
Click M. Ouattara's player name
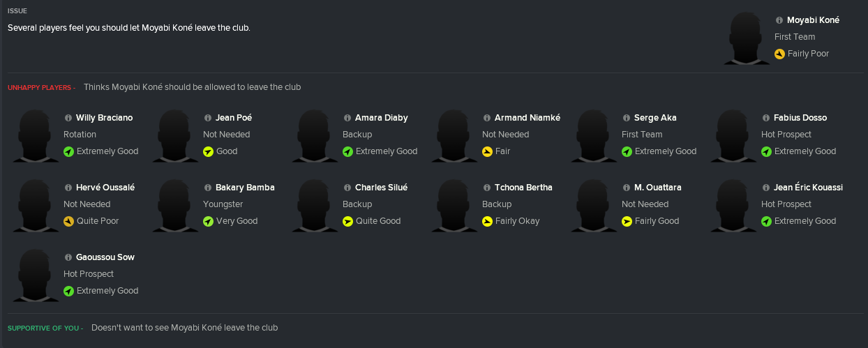(x=657, y=188)
